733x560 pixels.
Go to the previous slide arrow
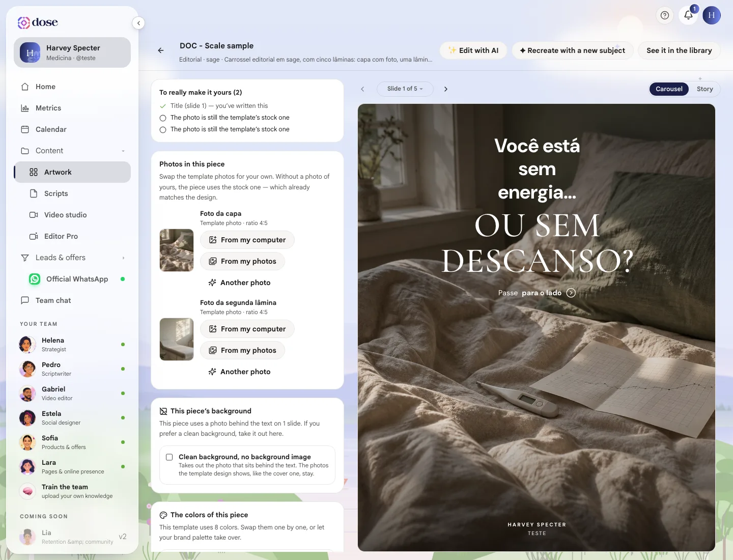point(362,89)
